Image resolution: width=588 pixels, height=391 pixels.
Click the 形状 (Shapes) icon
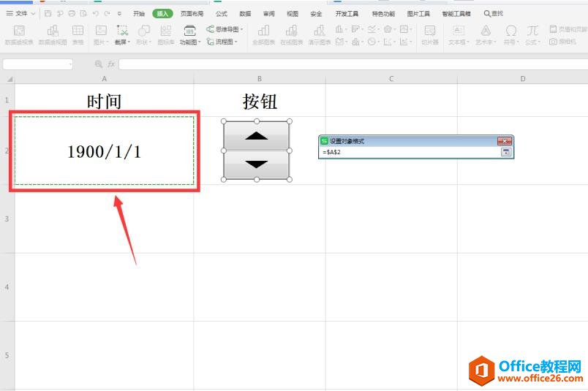tap(144, 34)
